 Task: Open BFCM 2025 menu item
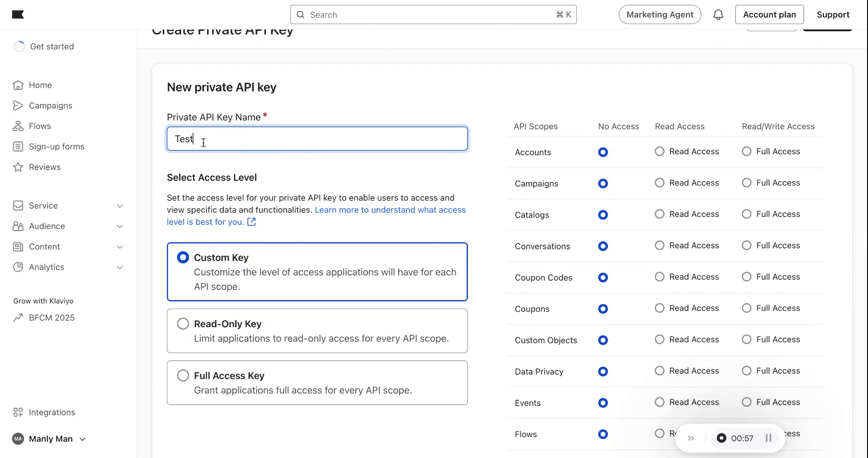[52, 318]
